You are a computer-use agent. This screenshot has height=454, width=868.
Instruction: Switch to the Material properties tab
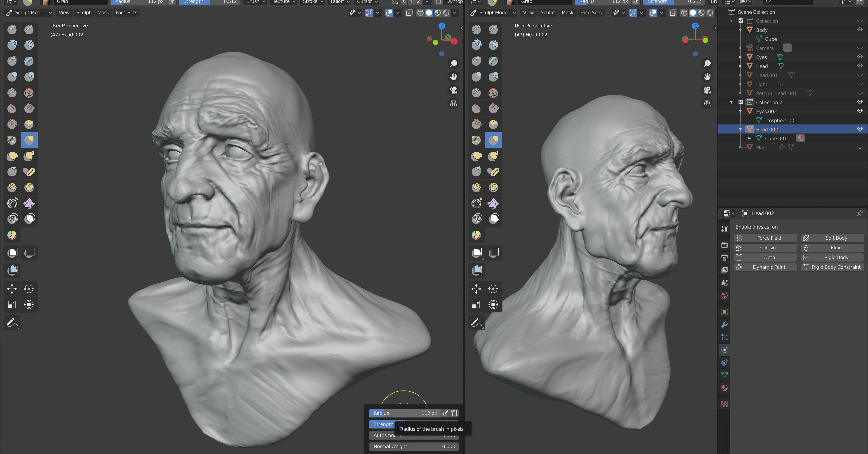[x=724, y=388]
